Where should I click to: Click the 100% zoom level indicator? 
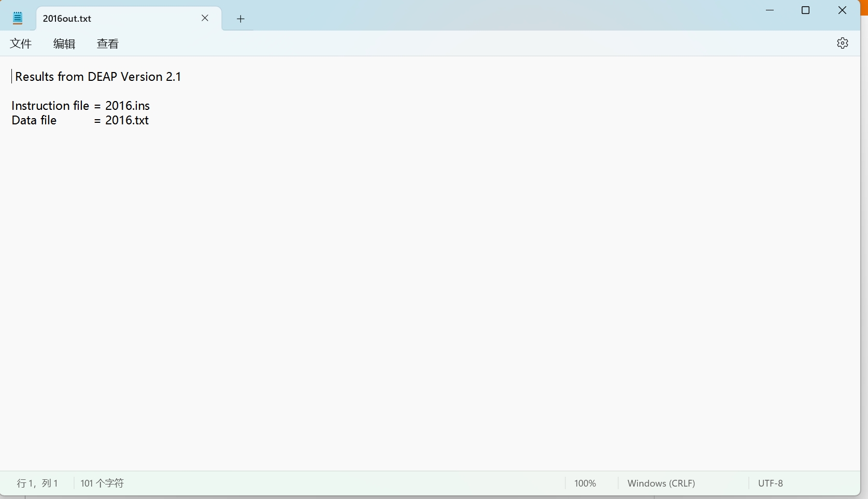(585, 483)
